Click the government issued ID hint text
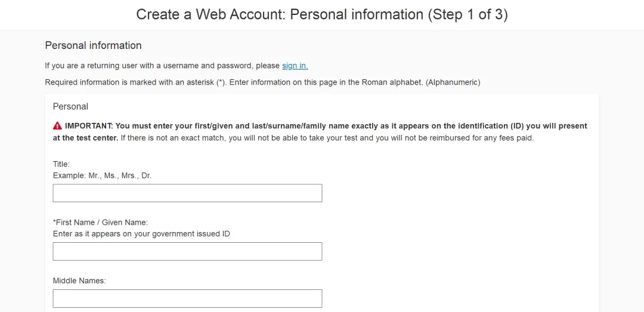The height and width of the screenshot is (312, 644). pyautogui.click(x=141, y=234)
